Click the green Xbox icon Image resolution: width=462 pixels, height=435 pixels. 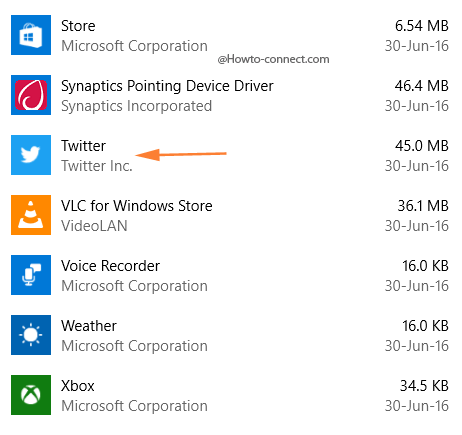point(31,395)
